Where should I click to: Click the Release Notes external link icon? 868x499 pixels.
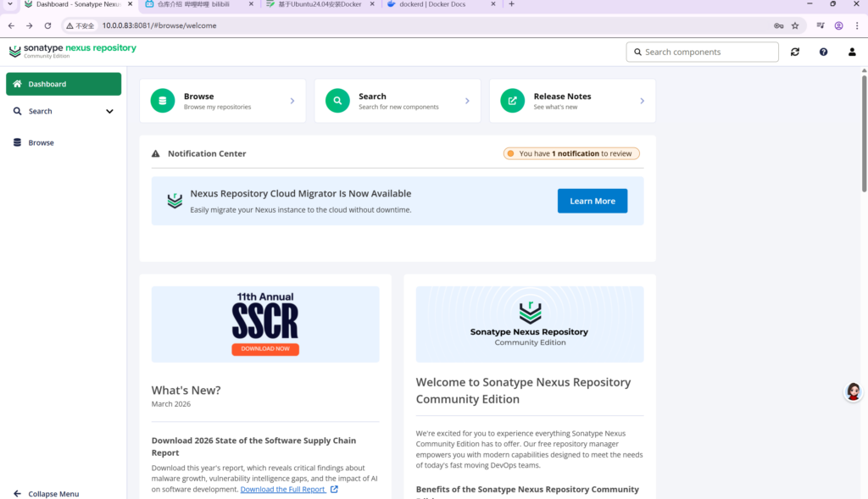[x=512, y=101]
